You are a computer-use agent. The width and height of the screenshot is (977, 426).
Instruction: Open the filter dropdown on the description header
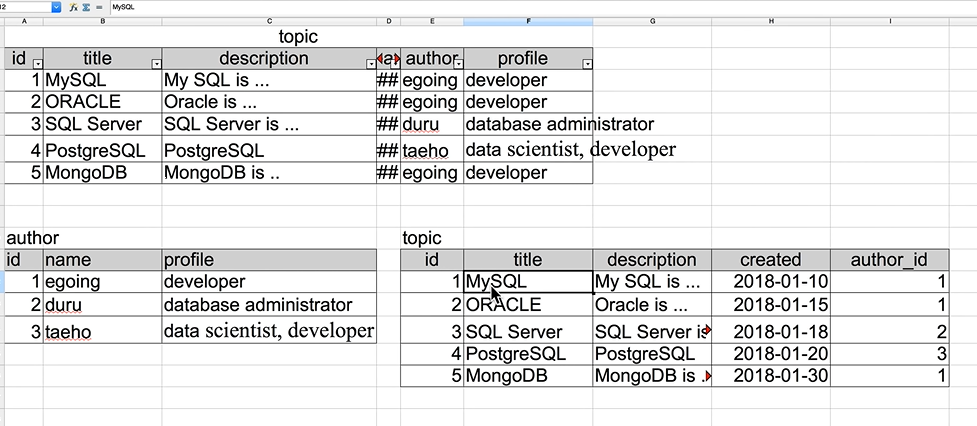371,64
